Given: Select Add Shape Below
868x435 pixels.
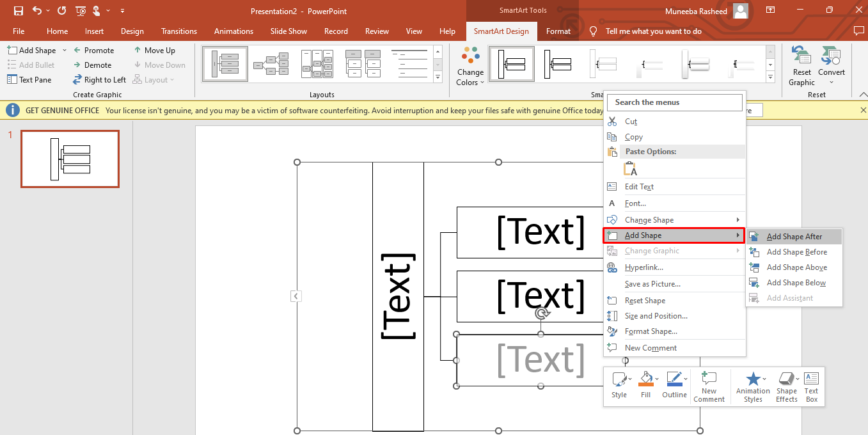Looking at the screenshot, I should click(794, 282).
